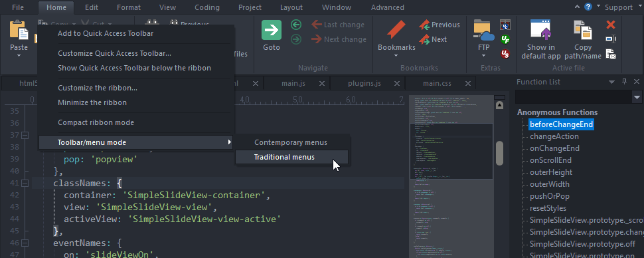Open the Function List filter dropdown arrow
Image resolution: width=644 pixels, height=258 pixels.
point(637,97)
